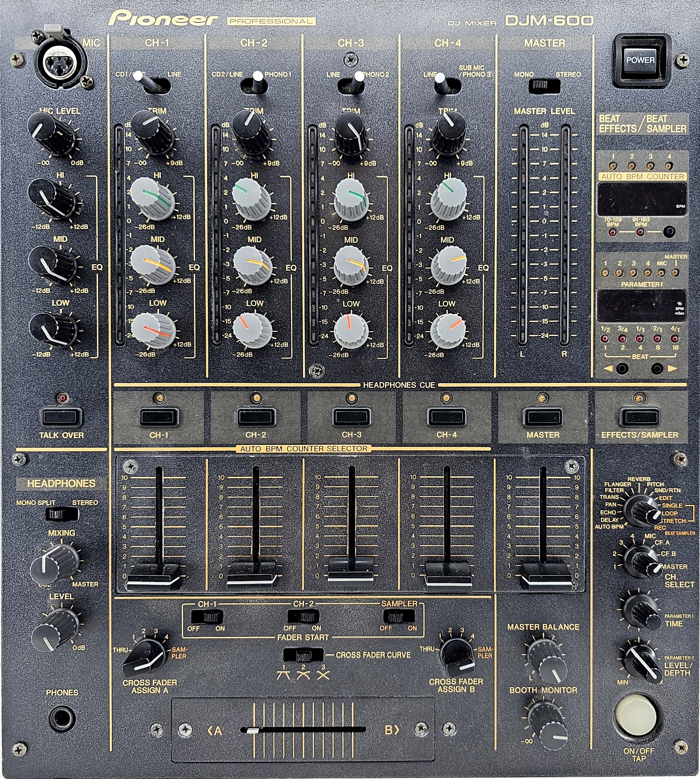Toggle the MONO/STEREO master switch
The height and width of the screenshot is (779, 700).
pos(544,86)
